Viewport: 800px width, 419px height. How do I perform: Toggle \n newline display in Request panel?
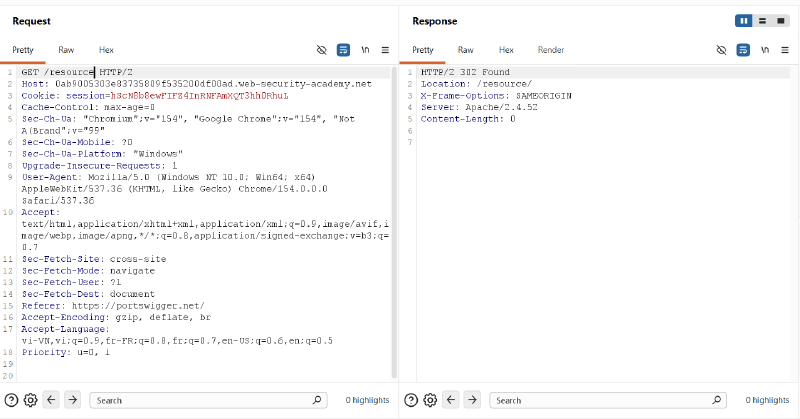tap(365, 50)
